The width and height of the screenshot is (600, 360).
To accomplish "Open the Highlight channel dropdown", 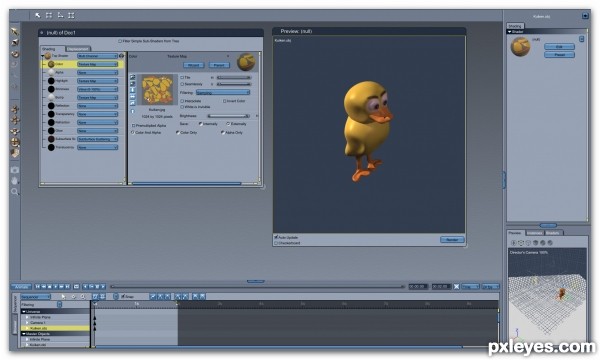I will pyautogui.click(x=97, y=81).
